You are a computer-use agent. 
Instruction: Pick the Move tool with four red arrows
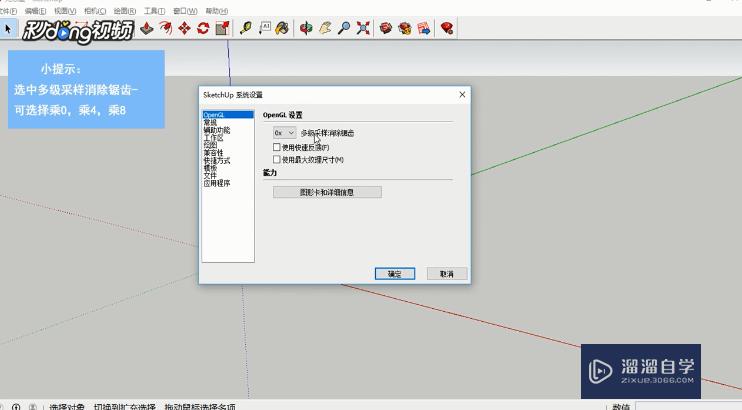tap(184, 28)
